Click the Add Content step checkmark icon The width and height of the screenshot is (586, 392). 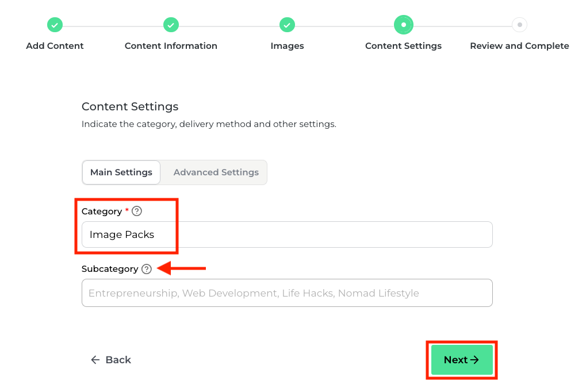coord(55,25)
